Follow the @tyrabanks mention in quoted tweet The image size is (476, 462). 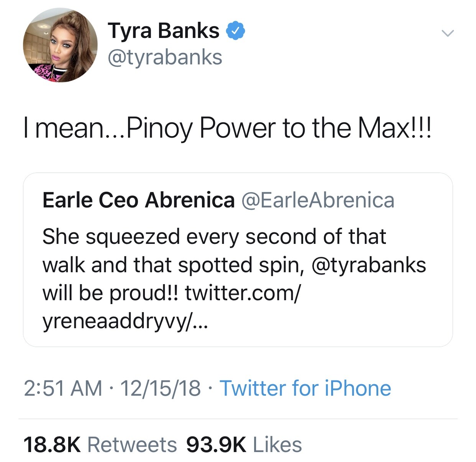click(x=369, y=265)
